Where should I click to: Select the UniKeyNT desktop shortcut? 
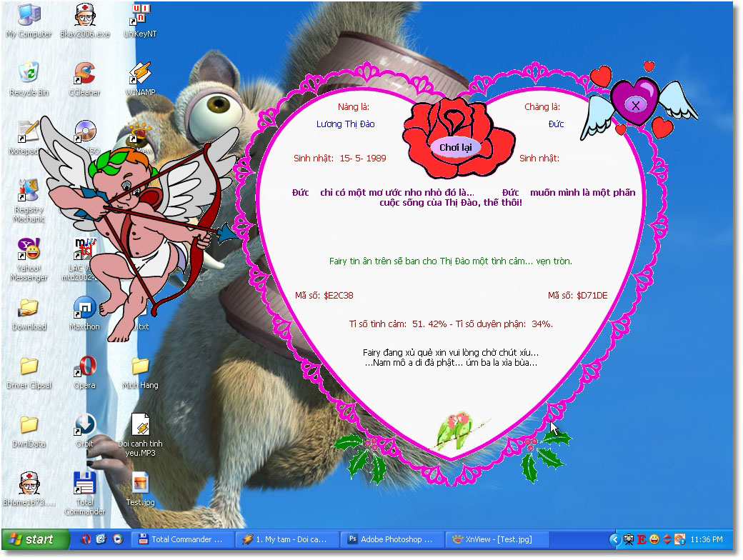(140, 21)
